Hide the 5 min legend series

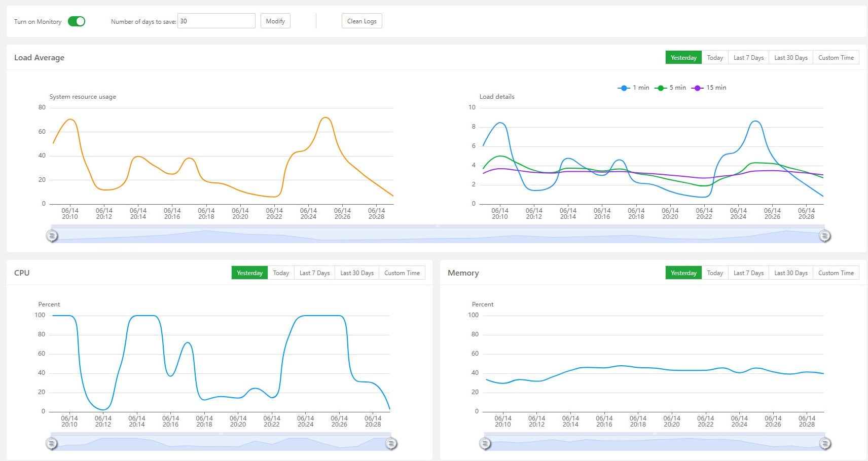click(670, 88)
